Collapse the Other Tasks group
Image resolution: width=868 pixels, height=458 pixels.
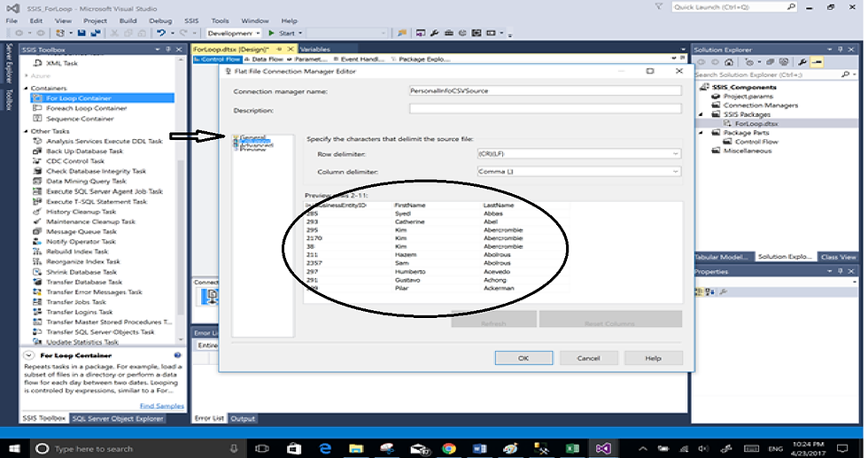[26, 132]
